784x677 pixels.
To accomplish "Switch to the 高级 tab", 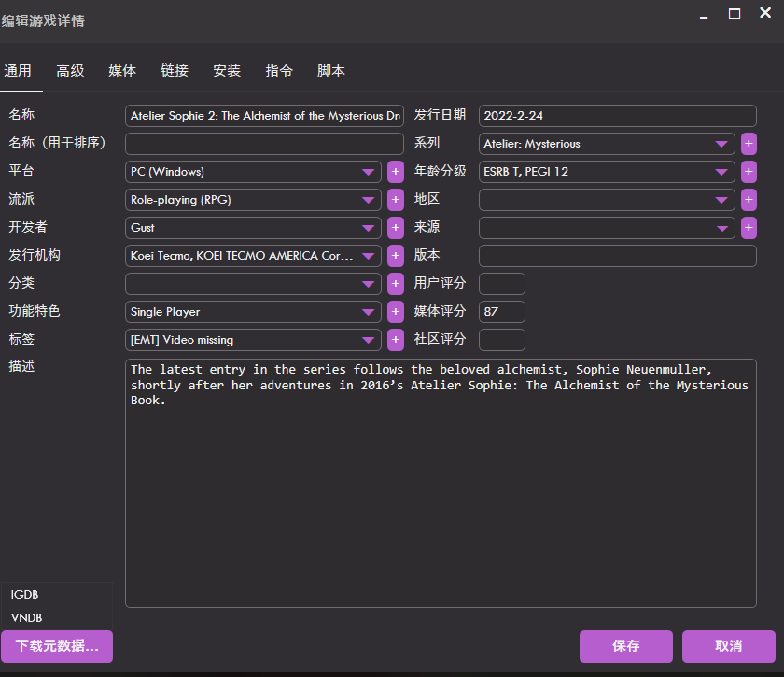I will [70, 71].
